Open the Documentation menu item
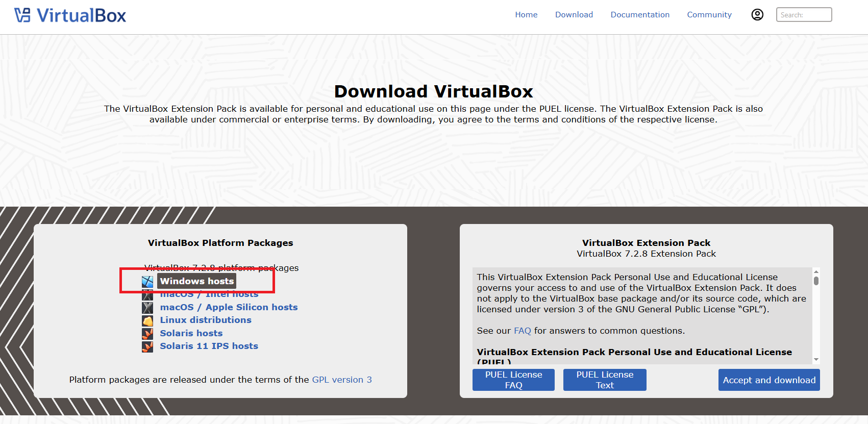This screenshot has height=424, width=868. 640,15
